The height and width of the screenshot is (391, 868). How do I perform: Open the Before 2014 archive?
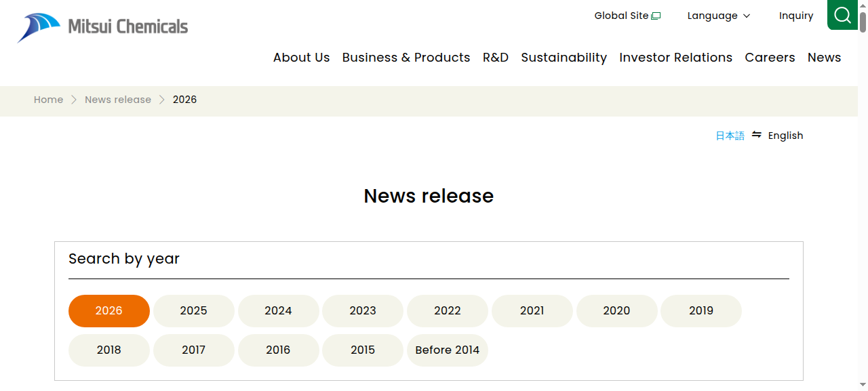tap(448, 350)
